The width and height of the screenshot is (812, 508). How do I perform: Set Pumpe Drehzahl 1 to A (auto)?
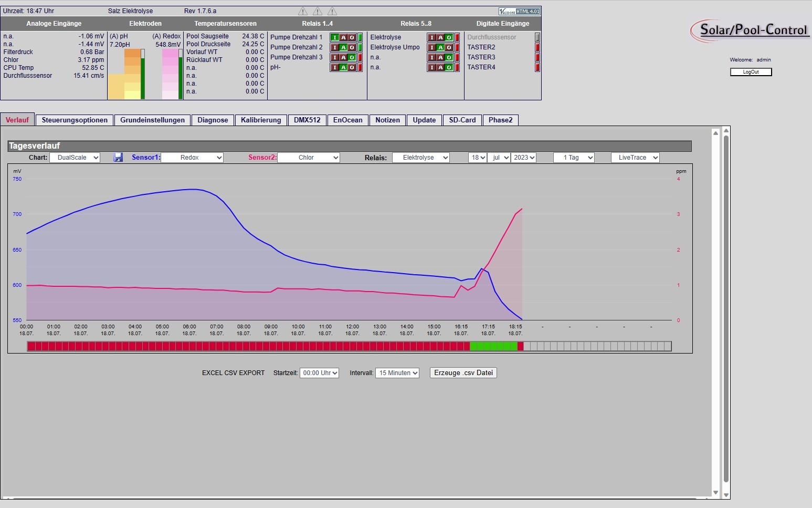pos(343,37)
